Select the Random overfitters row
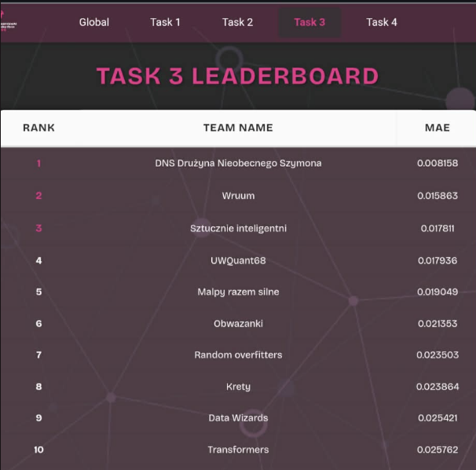The height and width of the screenshot is (470, 476). coord(238,354)
